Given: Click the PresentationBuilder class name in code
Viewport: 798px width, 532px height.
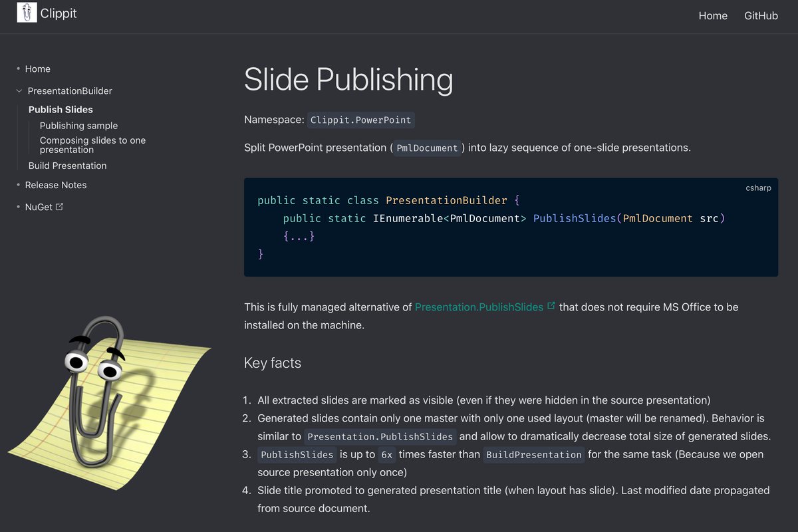Looking at the screenshot, I should (446, 200).
